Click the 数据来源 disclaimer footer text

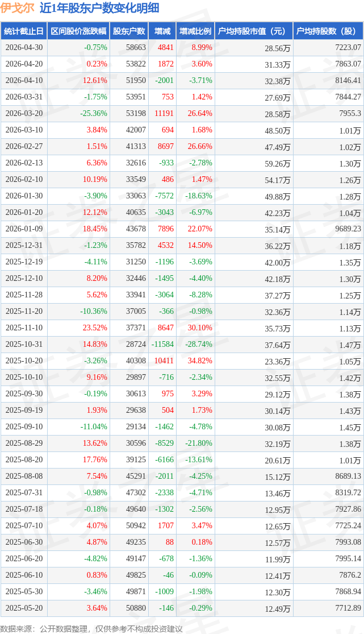(x=91, y=629)
